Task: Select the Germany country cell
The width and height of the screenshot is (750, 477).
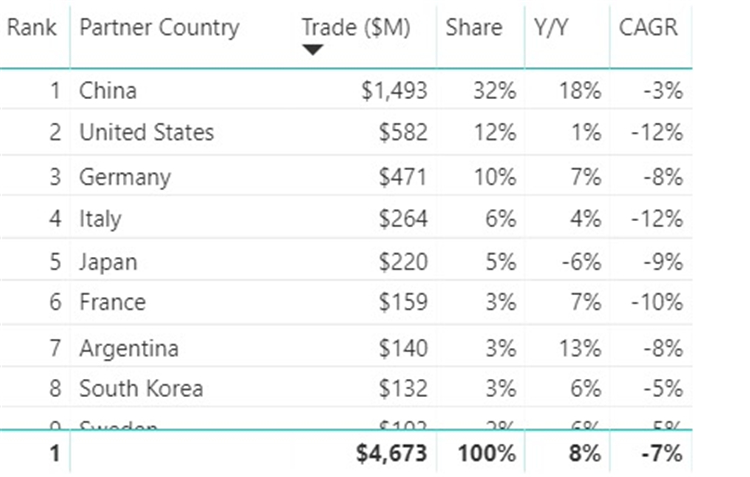Action: pos(125,177)
